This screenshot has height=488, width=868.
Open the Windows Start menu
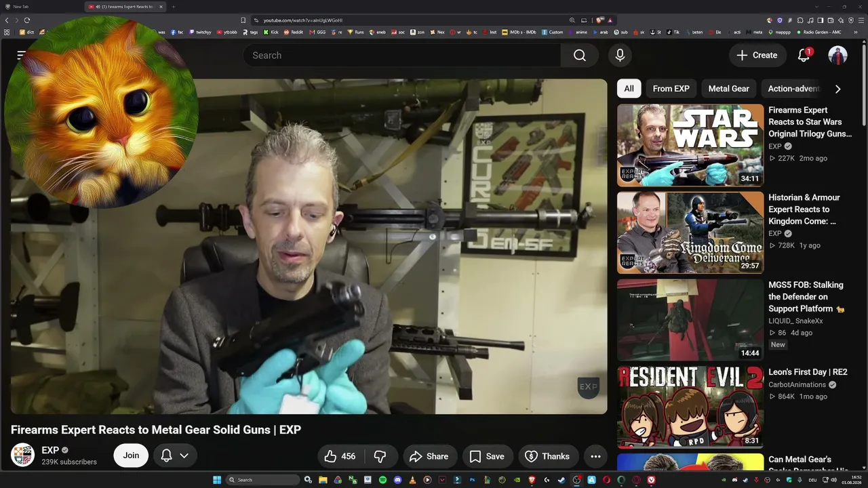pyautogui.click(x=217, y=480)
